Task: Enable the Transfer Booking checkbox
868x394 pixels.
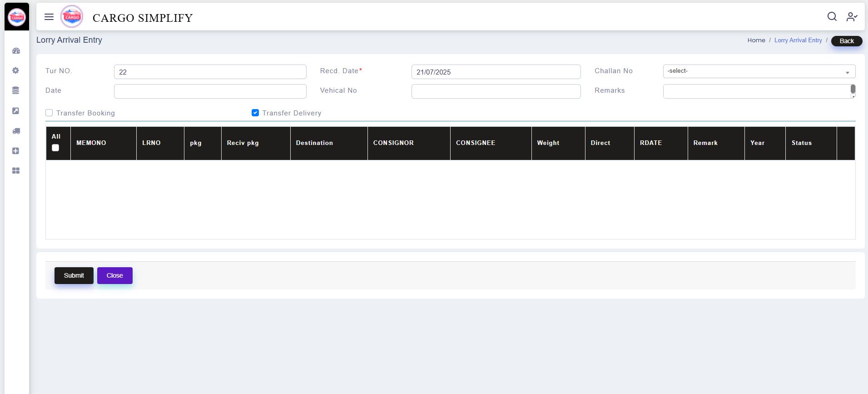Action: [49, 113]
